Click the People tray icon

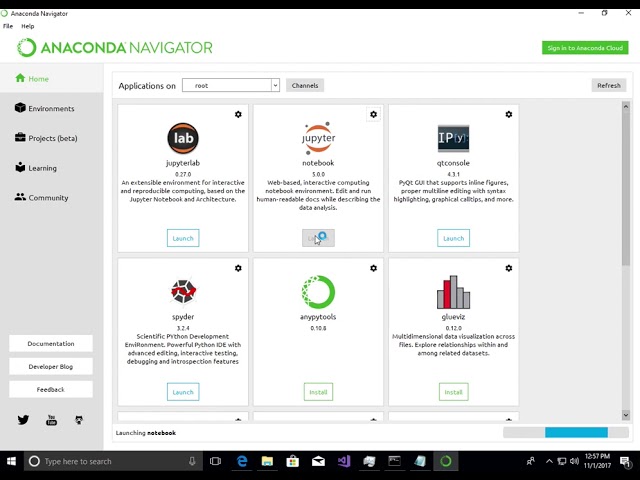[x=531, y=461]
